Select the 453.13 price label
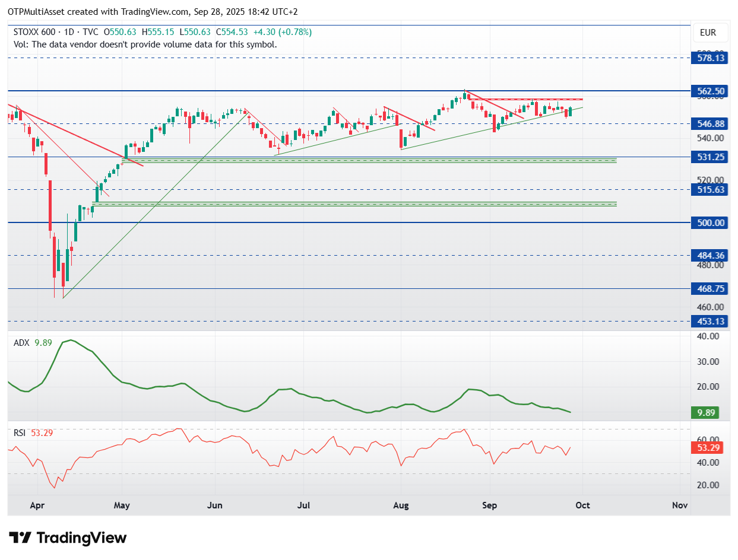This screenshot has width=738, height=560. (x=711, y=321)
